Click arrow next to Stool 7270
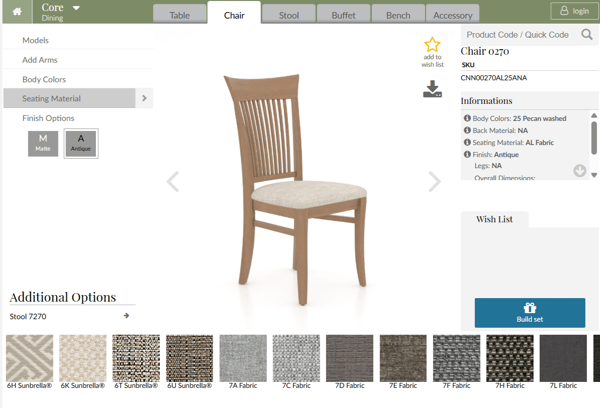 coord(126,316)
